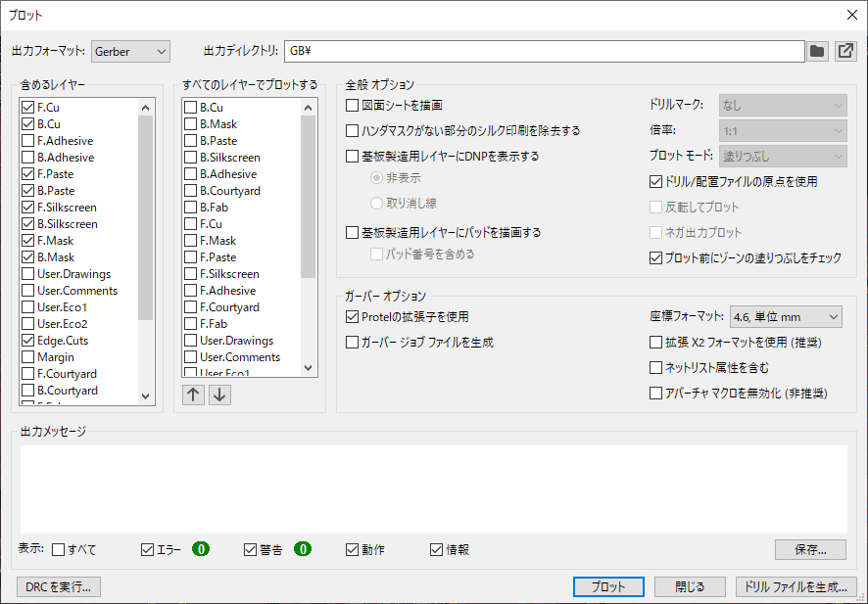Viewport: 868px width, 604px height.
Task: Uncheck B.Cu in included layers
Action: pyautogui.click(x=27, y=124)
